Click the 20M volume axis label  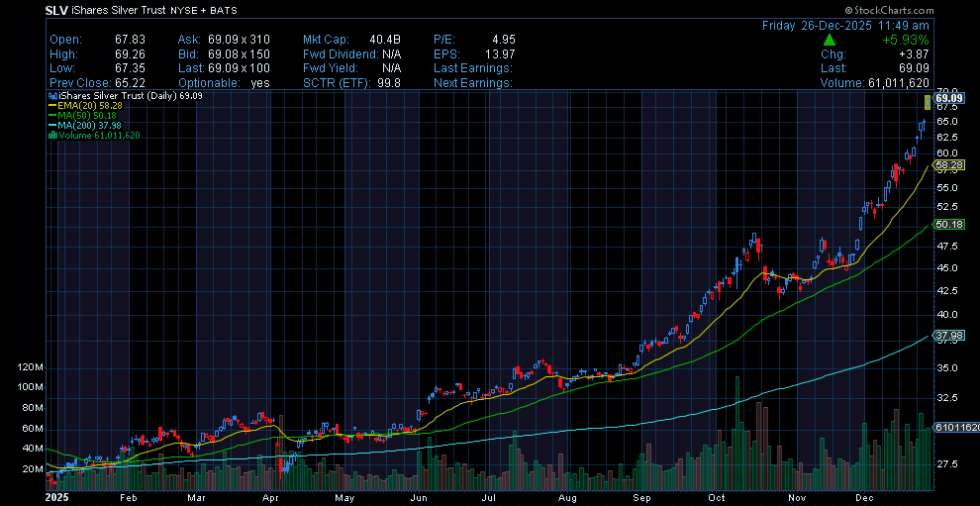[x=33, y=468]
